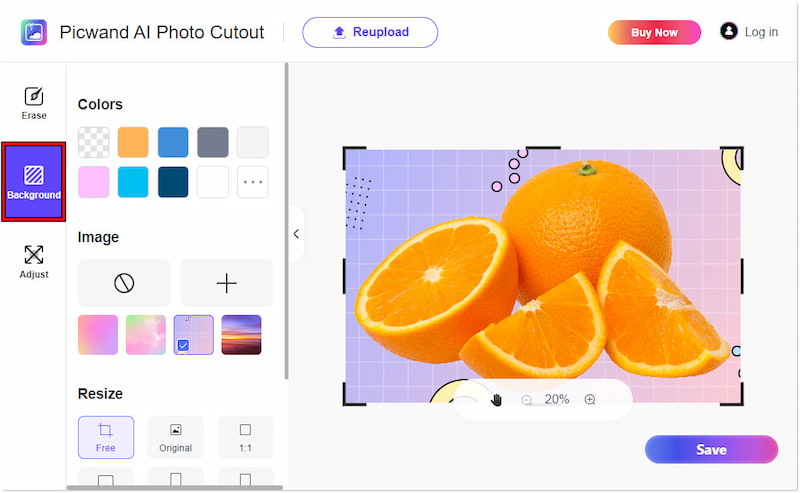Pick the light gray color swatch
Image resolution: width=800 pixels, height=493 pixels.
pyautogui.click(x=253, y=142)
